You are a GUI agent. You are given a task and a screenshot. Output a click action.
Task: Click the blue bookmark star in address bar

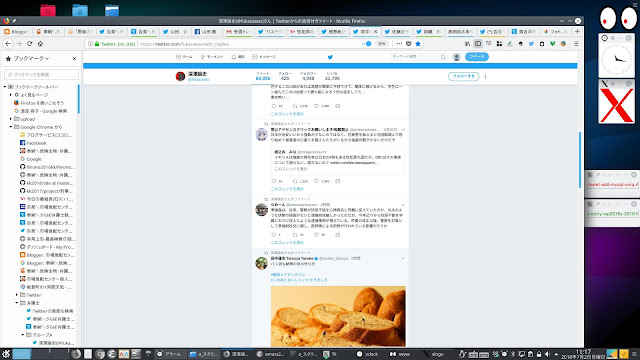point(418,44)
